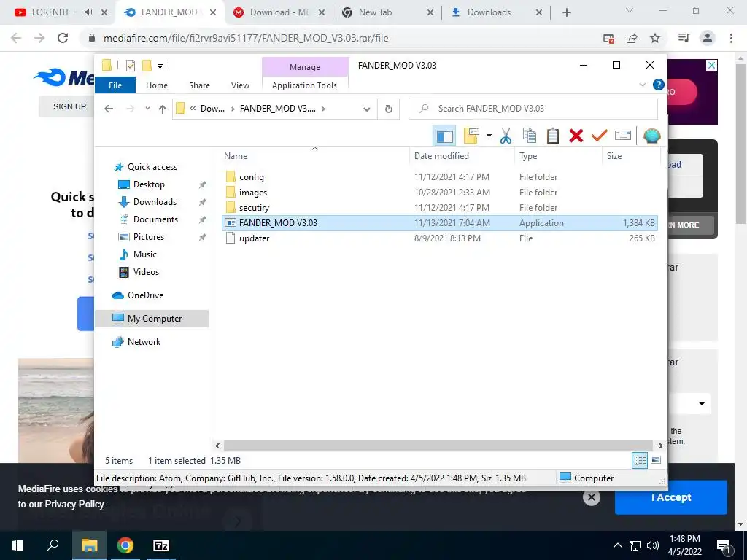The width and height of the screenshot is (747, 560).
Task: Click the globe shell icon in toolbar
Action: [x=651, y=136]
